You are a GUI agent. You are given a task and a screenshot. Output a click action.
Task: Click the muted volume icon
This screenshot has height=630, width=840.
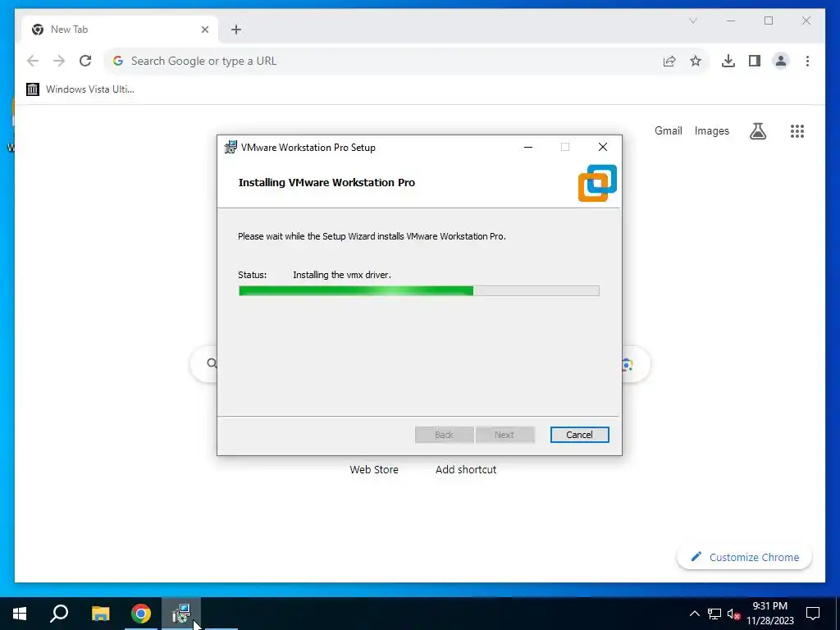(x=733, y=614)
